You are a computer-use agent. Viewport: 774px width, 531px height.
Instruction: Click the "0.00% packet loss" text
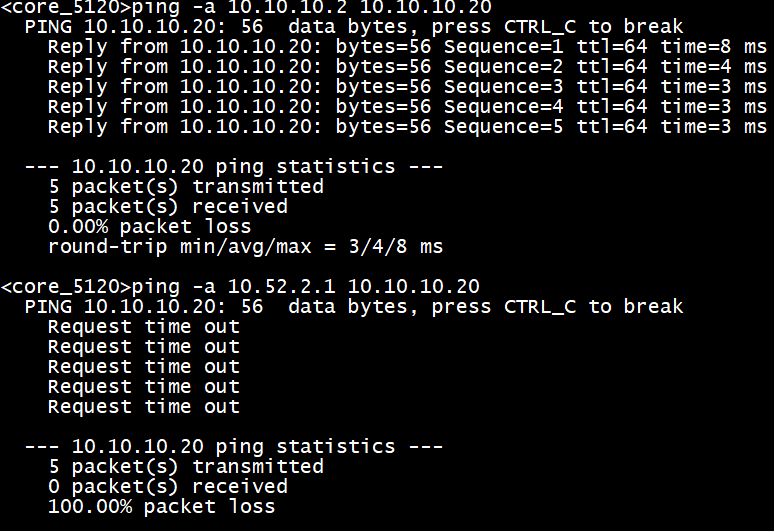[149, 227]
